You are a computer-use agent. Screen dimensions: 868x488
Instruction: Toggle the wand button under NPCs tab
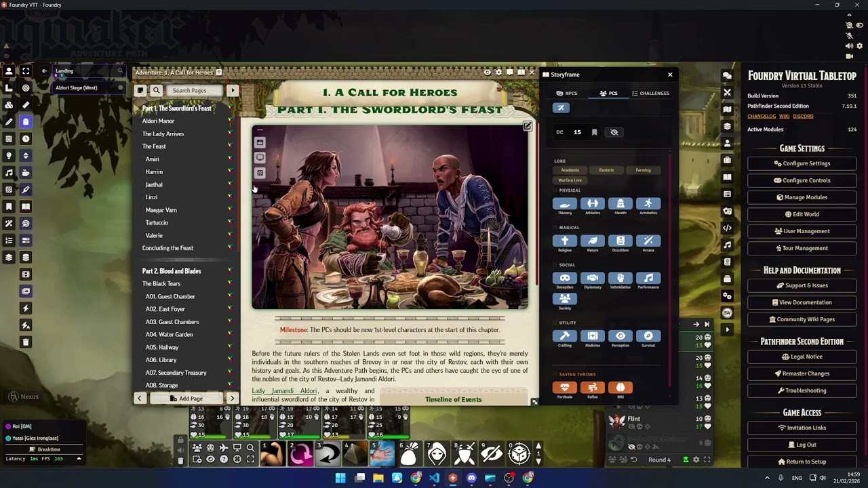tap(561, 108)
